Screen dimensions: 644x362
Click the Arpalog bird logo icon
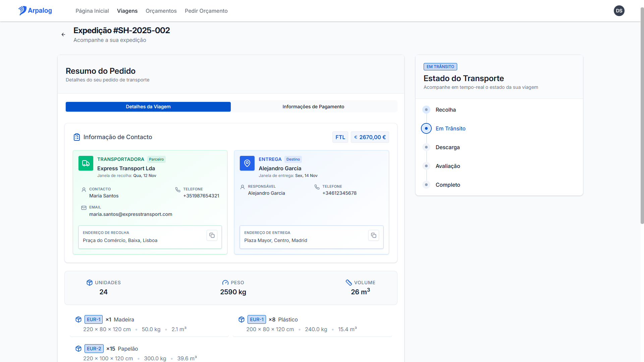click(x=22, y=10)
